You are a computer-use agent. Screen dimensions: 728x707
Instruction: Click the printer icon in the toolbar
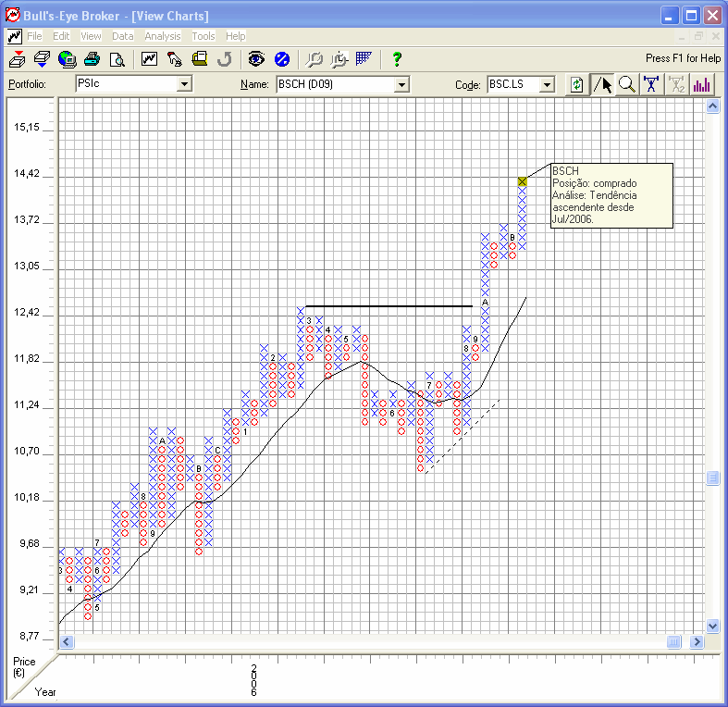pyautogui.click(x=92, y=59)
